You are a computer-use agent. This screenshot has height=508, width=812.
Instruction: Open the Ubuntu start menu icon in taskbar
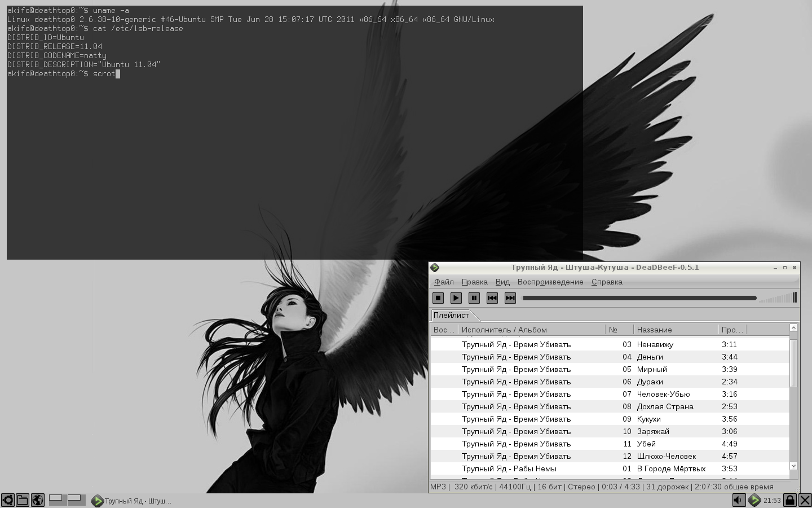tap(8, 500)
